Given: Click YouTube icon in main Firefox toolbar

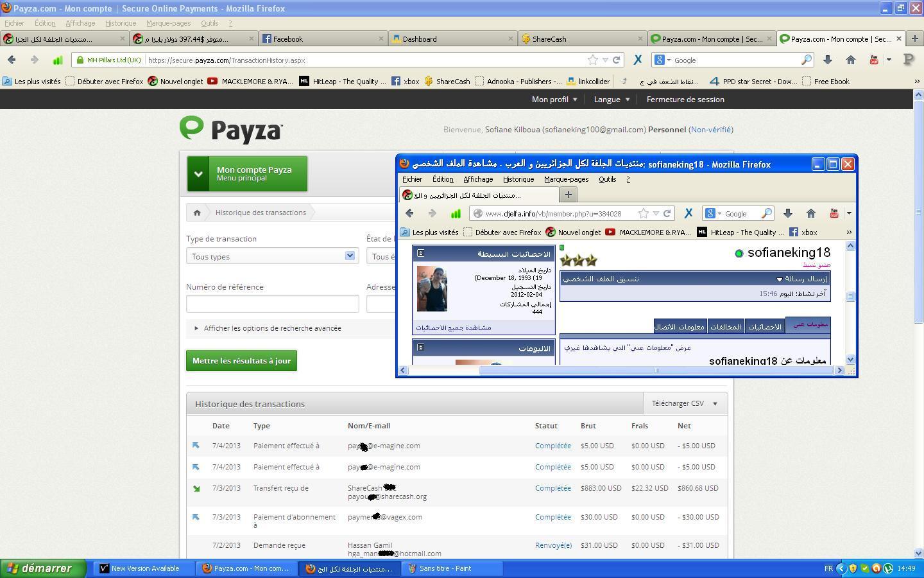Looking at the screenshot, I should [874, 60].
